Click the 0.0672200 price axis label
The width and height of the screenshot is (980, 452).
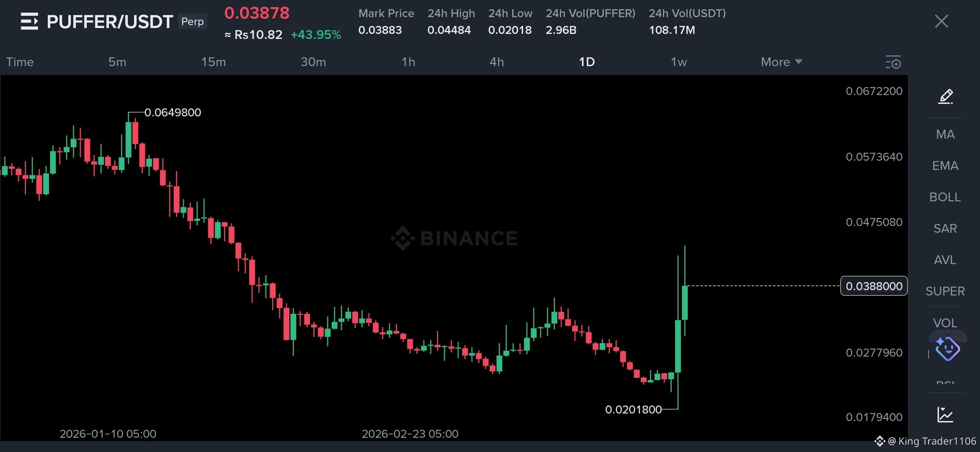pos(874,91)
